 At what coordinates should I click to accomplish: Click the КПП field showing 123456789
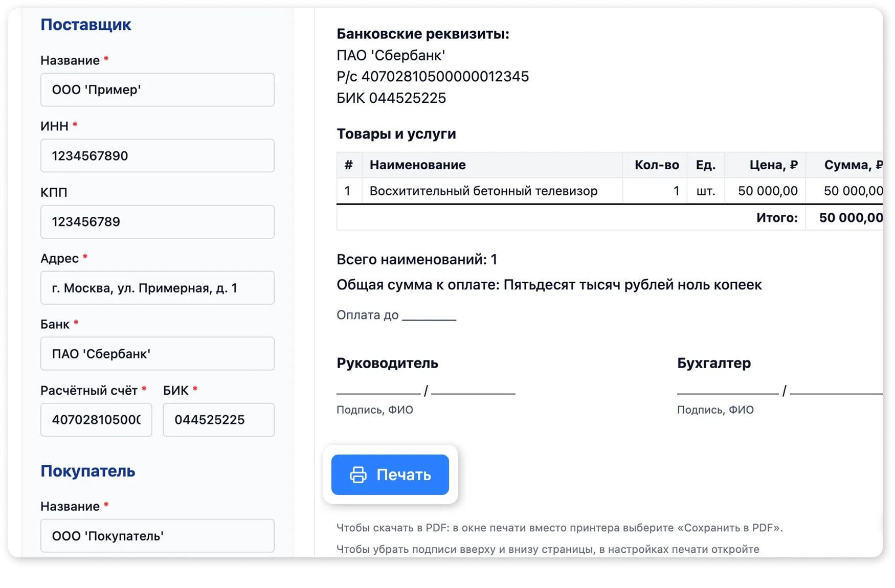tap(157, 221)
